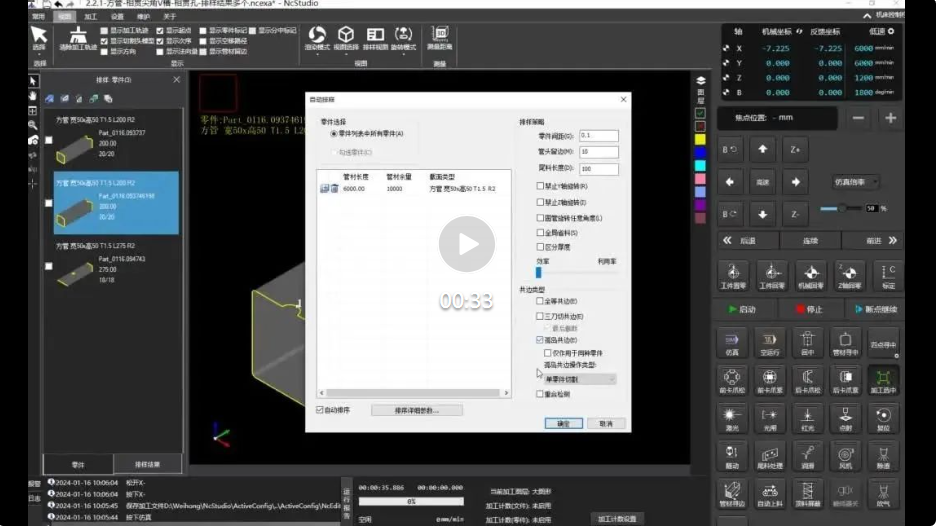Click the 机械回零 machine home icon
Screen dimensions: 939x526
pyautogui.click(x=810, y=274)
